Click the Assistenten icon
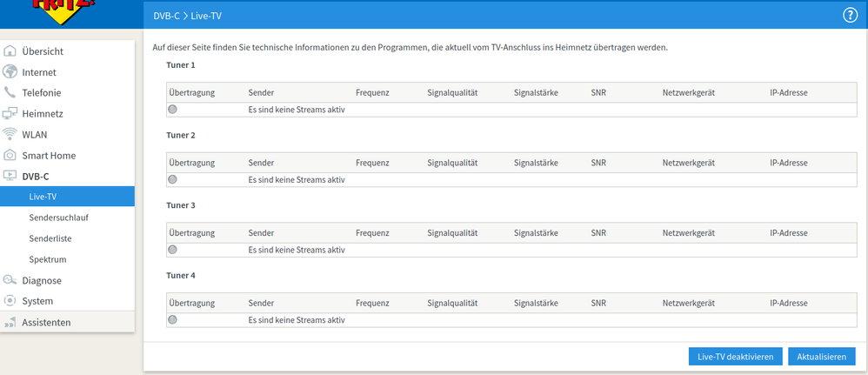Viewport: 868px width, 375px height. pyautogui.click(x=10, y=322)
